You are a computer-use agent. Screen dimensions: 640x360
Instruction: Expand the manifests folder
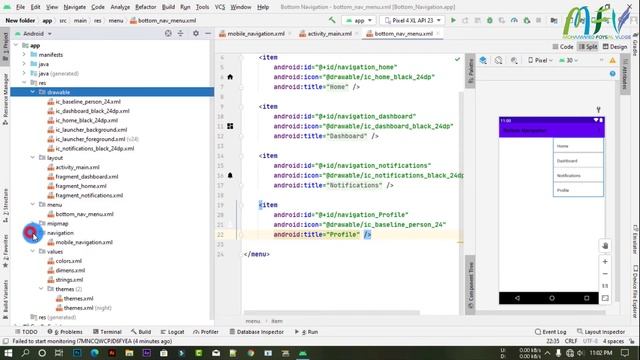coord(24,55)
